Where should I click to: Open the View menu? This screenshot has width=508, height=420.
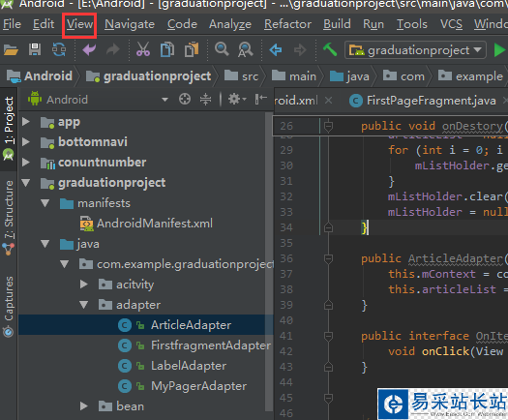pos(79,24)
